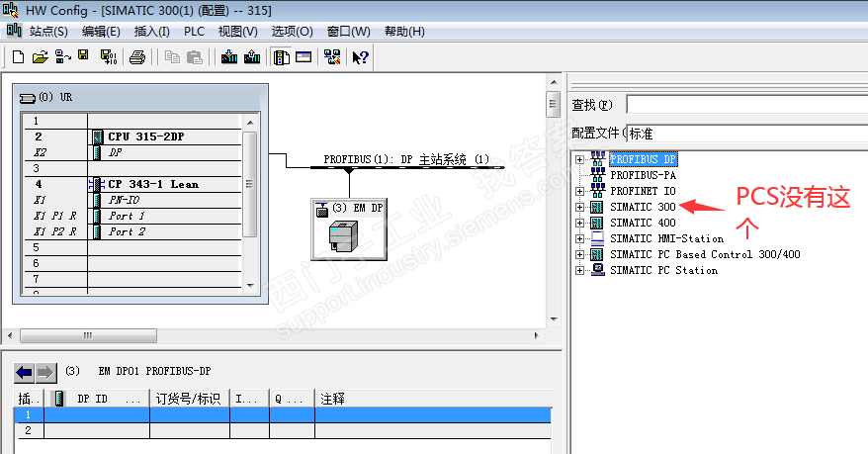The height and width of the screenshot is (454, 868).
Task: Select the CPU 315-2DP rack row
Action: (132, 136)
